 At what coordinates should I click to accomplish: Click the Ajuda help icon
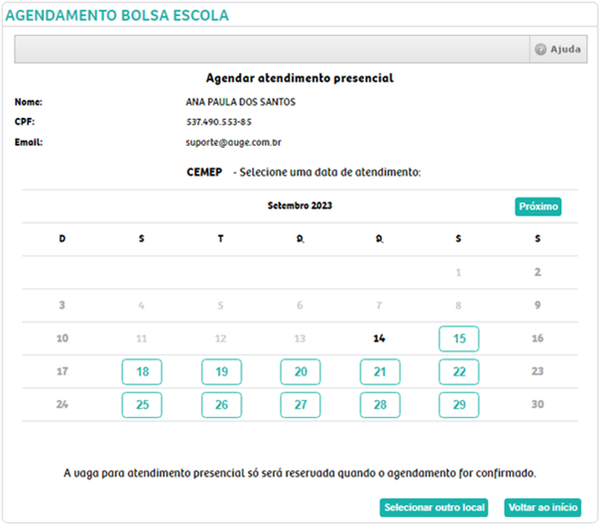[x=541, y=49]
